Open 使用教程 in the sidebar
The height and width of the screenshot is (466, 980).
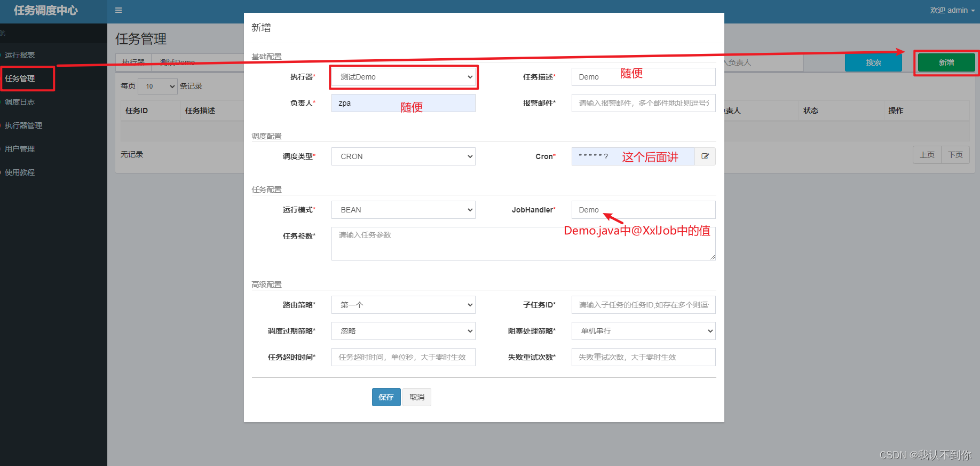[x=20, y=172]
